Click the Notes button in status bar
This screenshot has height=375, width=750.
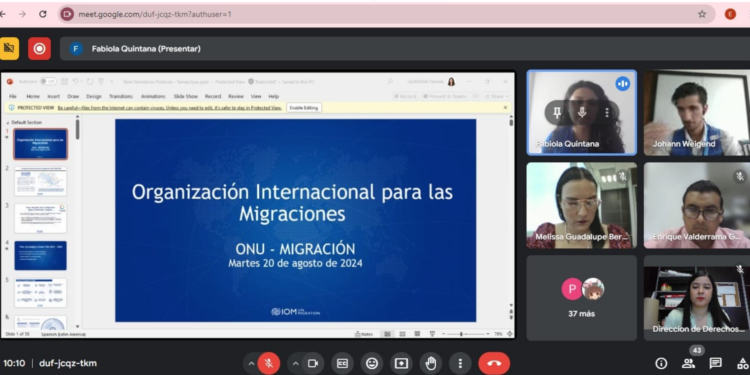[364, 334]
